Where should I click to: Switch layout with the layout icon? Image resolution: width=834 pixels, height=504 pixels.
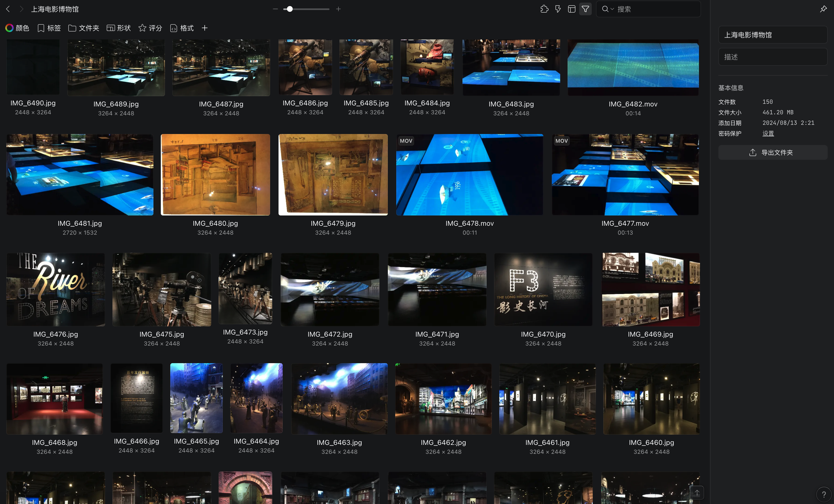(572, 9)
